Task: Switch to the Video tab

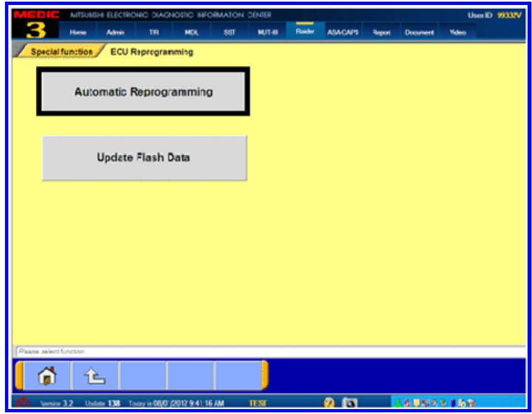Action: [457, 32]
